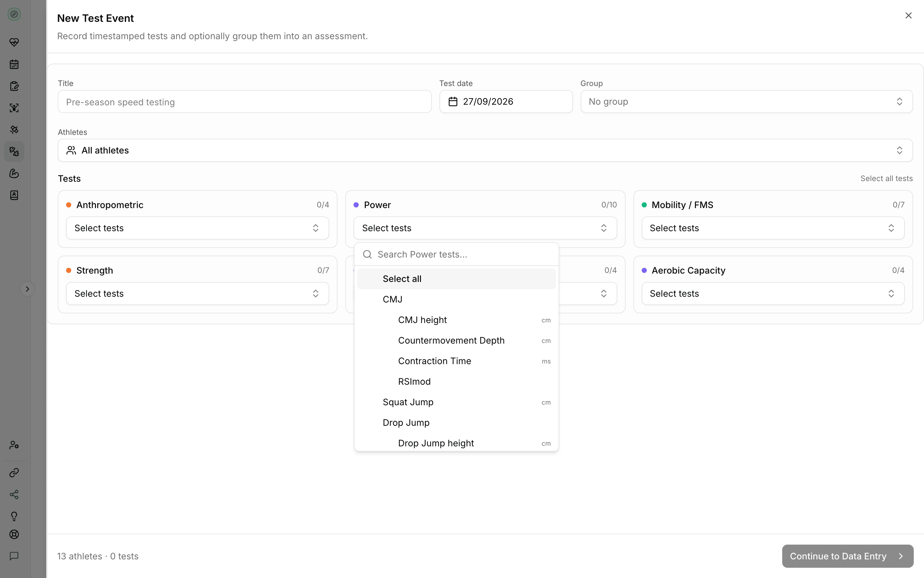The image size is (924, 578).
Task: Open the compass logo icon in sidebar
Action: [14, 14]
